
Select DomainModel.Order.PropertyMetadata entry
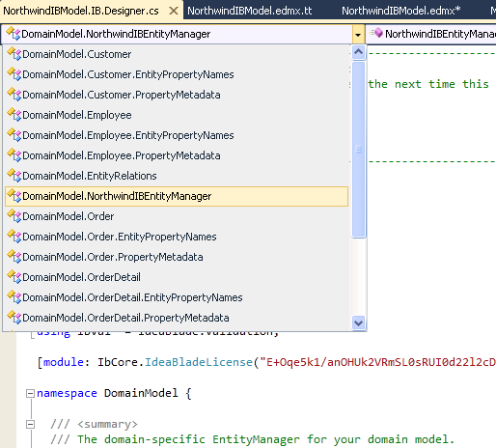click(x=177, y=257)
